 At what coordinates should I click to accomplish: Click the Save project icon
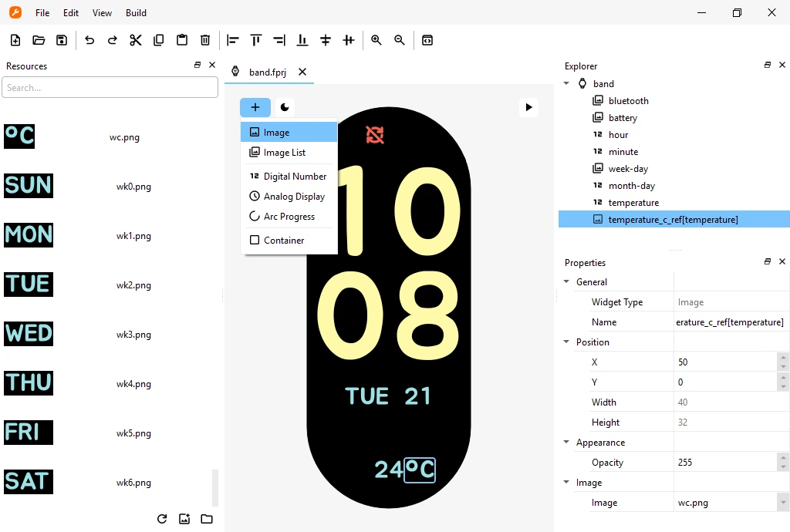(x=62, y=40)
